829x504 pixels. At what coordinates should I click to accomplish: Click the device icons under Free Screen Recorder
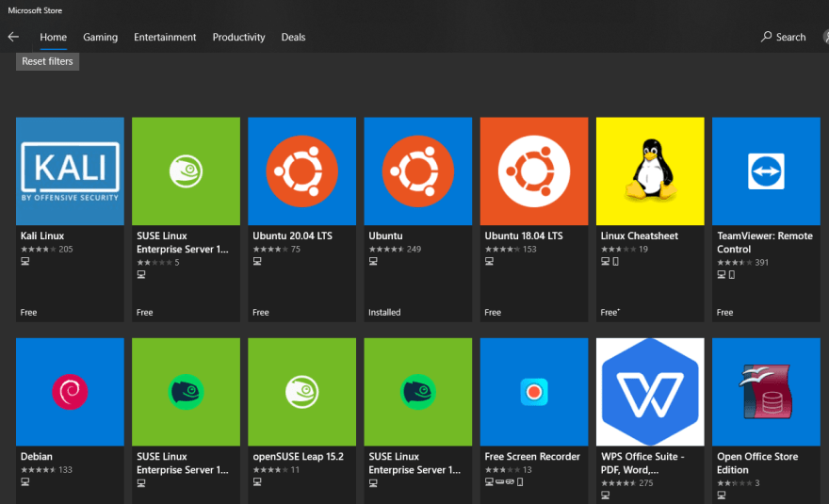[x=504, y=481]
